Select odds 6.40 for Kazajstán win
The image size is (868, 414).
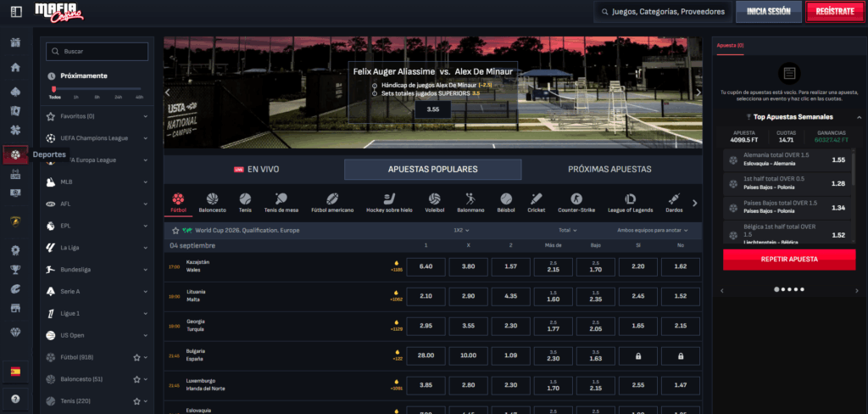click(x=426, y=266)
